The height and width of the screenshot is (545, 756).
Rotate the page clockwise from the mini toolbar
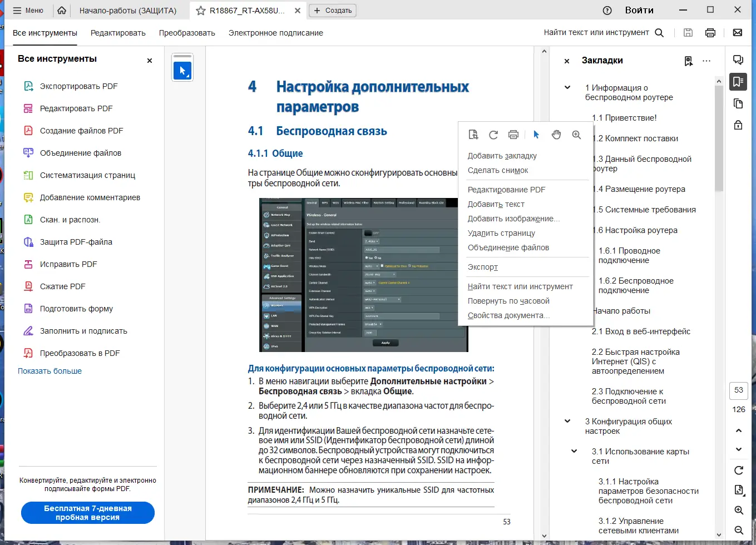[x=493, y=134]
